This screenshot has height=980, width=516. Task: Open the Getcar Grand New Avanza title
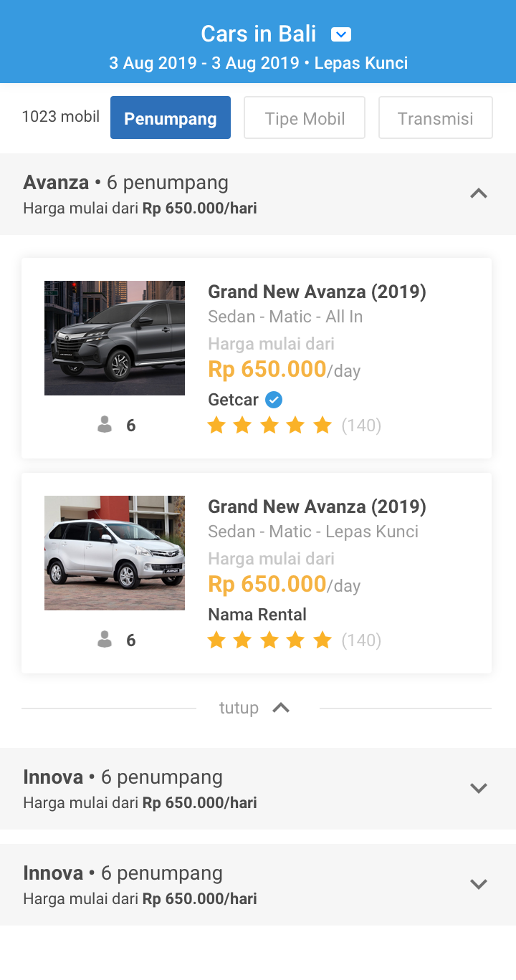pyautogui.click(x=317, y=292)
